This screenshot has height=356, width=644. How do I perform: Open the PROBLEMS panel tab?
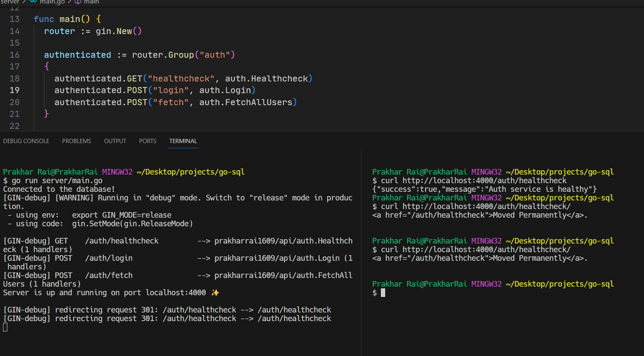[76, 141]
